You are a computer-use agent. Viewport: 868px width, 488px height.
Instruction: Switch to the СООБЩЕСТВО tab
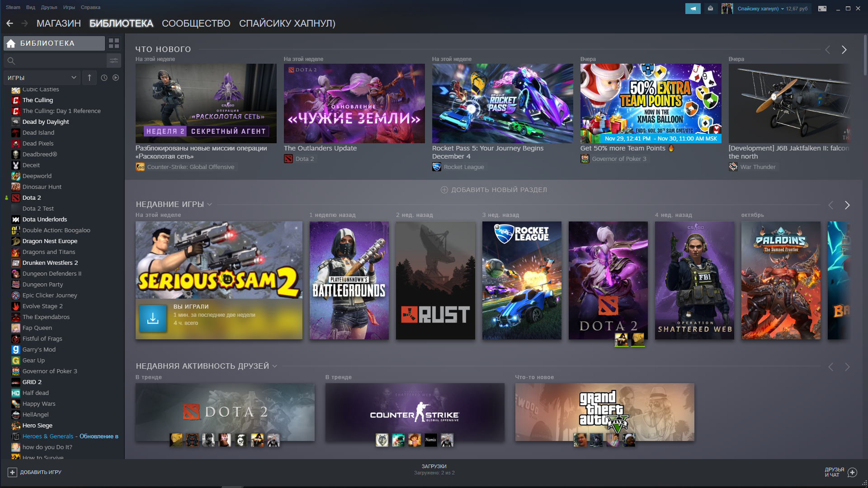[x=196, y=23]
